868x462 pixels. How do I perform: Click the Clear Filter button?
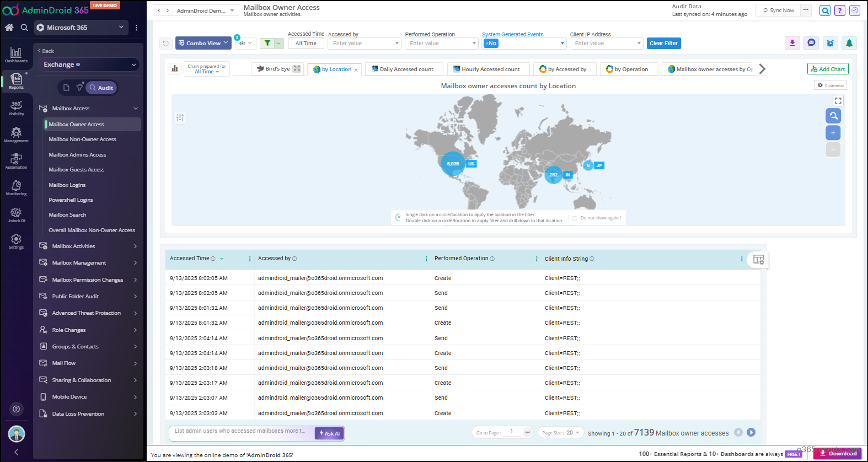tap(663, 43)
